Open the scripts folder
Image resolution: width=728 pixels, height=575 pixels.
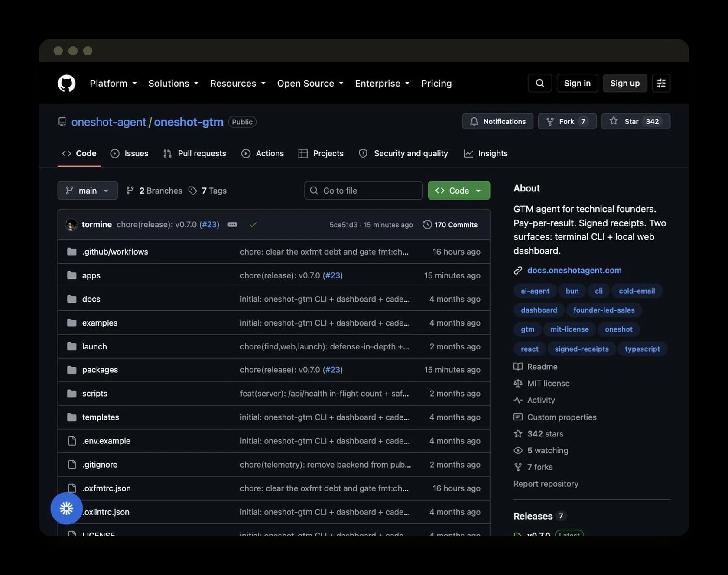coord(95,394)
